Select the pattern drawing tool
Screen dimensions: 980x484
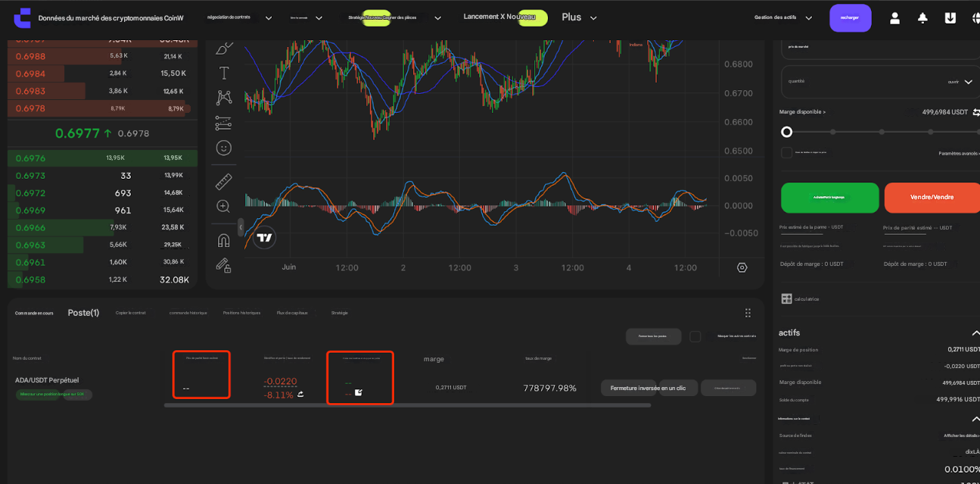pos(224,98)
